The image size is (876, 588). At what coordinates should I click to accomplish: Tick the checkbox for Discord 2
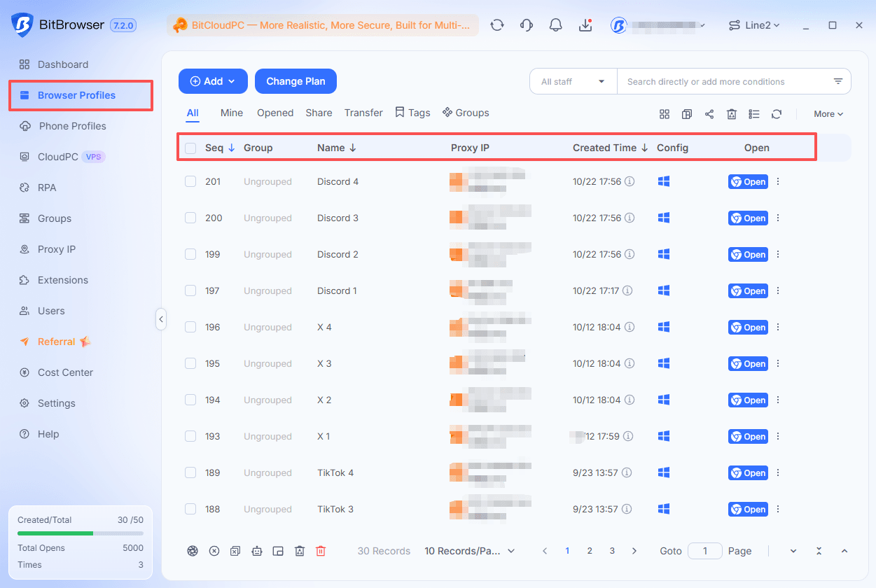(190, 254)
